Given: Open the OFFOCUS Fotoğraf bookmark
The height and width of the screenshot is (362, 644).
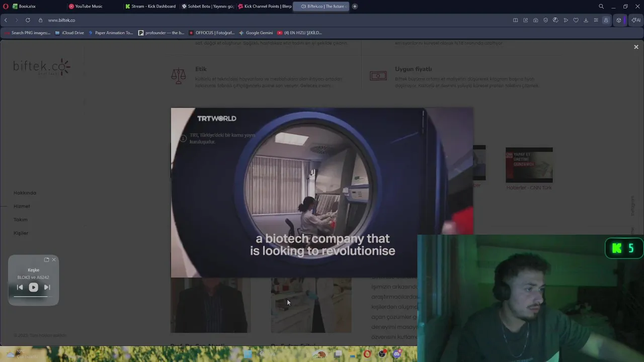Looking at the screenshot, I should click(212, 33).
